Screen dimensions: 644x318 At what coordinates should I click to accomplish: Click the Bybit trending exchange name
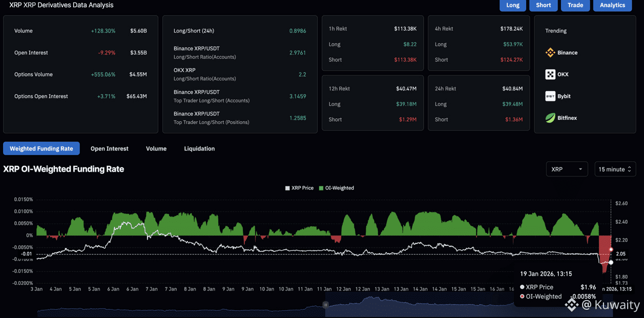[x=564, y=96]
